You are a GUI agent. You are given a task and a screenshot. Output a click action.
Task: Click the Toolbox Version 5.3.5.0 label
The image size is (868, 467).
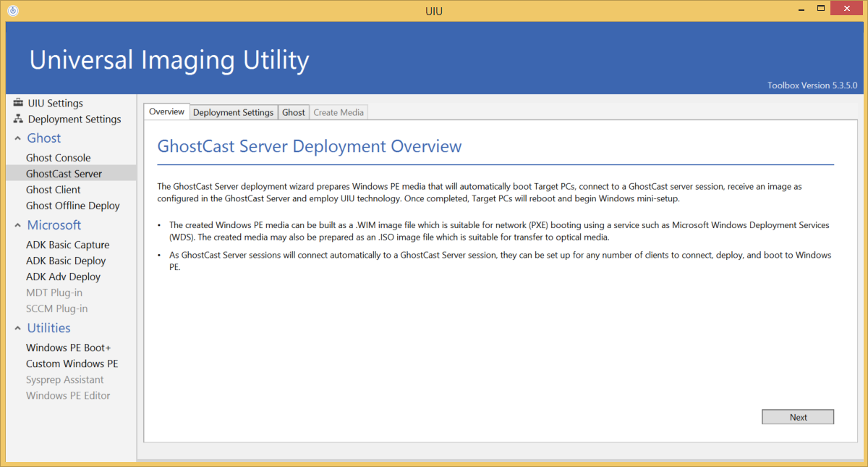pos(812,85)
